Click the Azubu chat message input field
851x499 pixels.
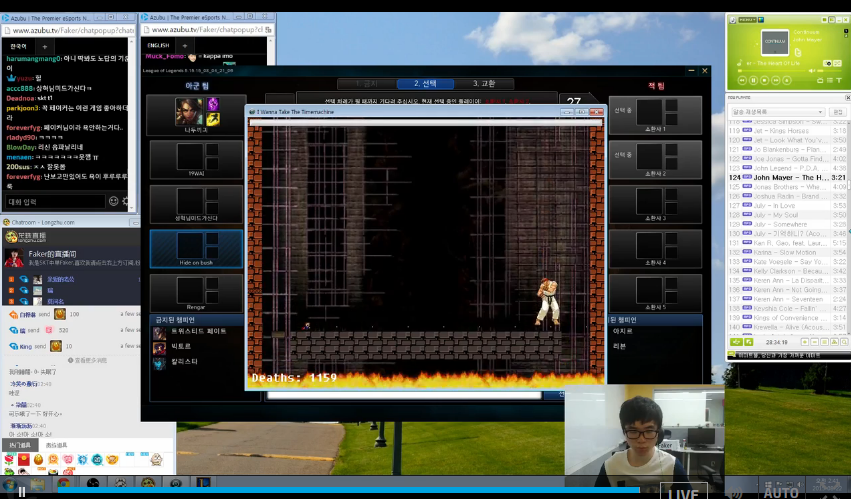click(x=54, y=201)
